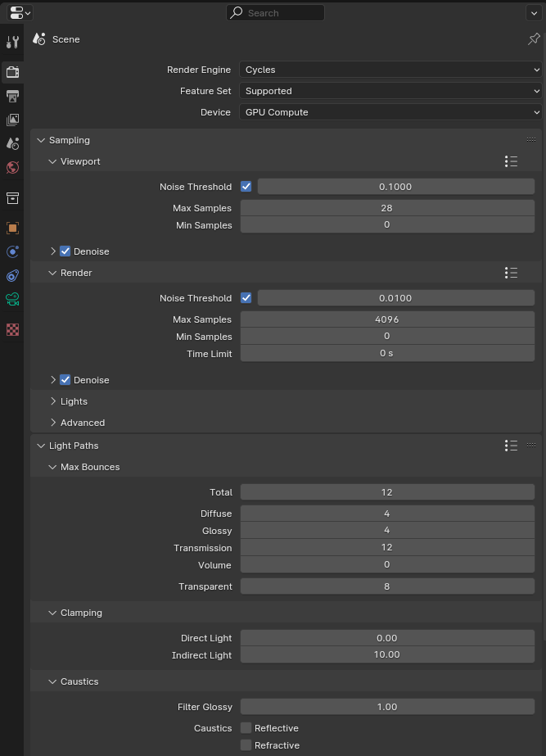Open the Tool properties tab
The height and width of the screenshot is (756, 546).
click(12, 43)
